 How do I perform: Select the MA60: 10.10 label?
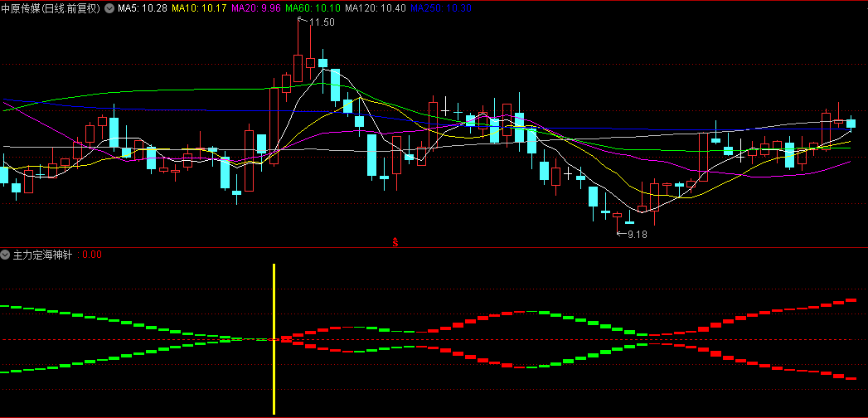(x=313, y=8)
